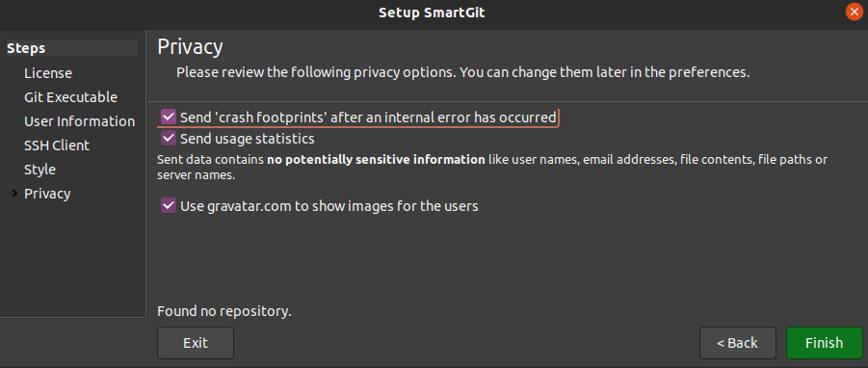Screen dimensions: 868x368
Task: Go to the Git Executable step
Action: pyautogui.click(x=71, y=97)
